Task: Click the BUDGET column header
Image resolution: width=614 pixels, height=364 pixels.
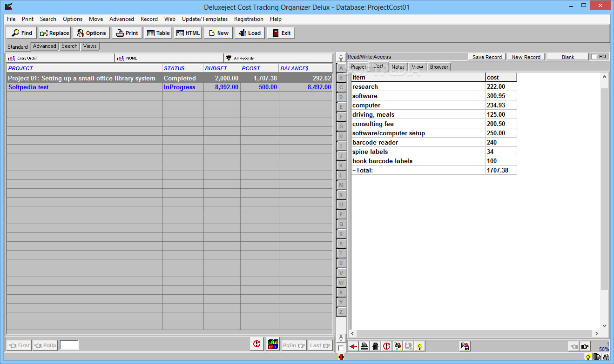Action: (x=222, y=68)
